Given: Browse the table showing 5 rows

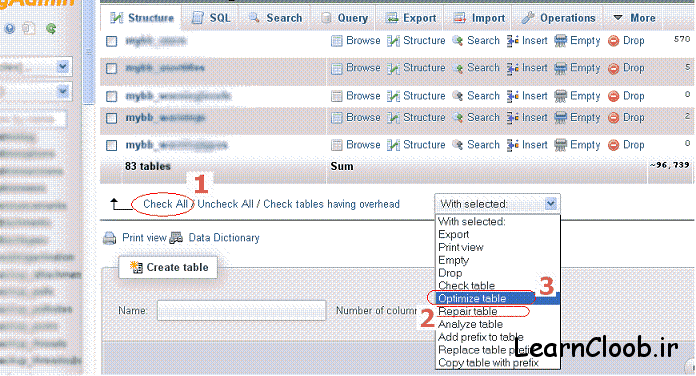Looking at the screenshot, I should click(x=356, y=68).
